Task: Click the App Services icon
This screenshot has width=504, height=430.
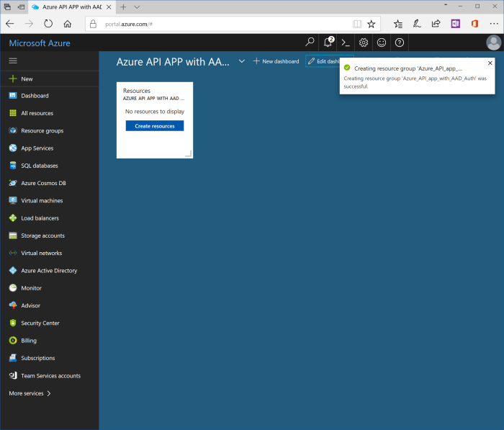Action: coord(13,148)
